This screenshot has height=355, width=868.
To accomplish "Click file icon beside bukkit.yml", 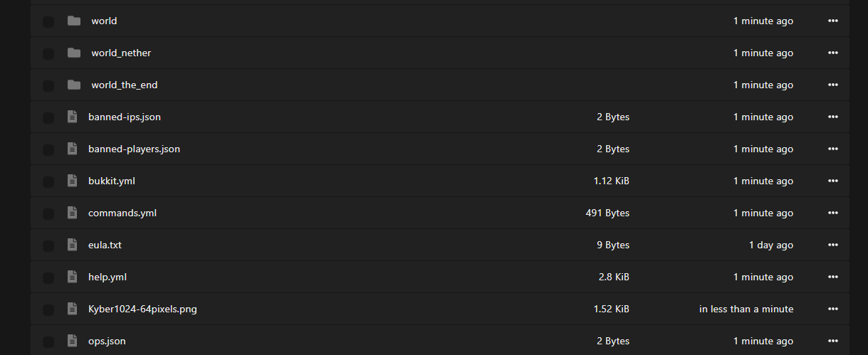I will tap(72, 181).
